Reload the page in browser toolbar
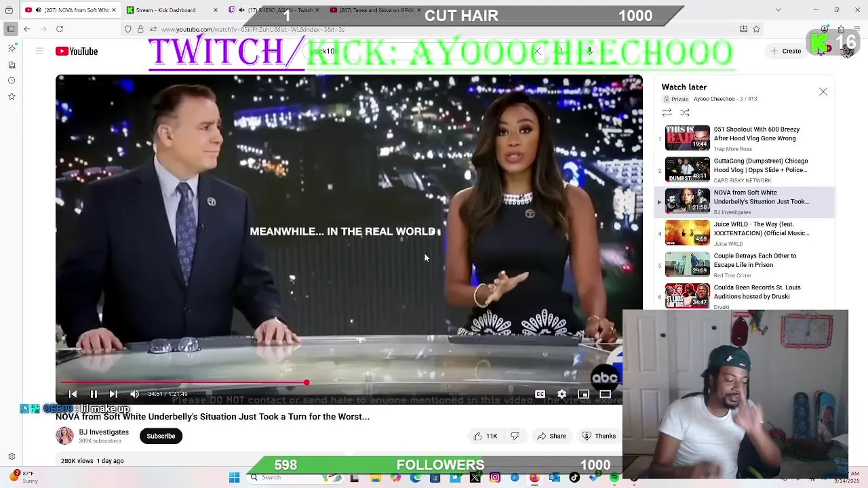This screenshot has width=868, height=488. (x=60, y=29)
